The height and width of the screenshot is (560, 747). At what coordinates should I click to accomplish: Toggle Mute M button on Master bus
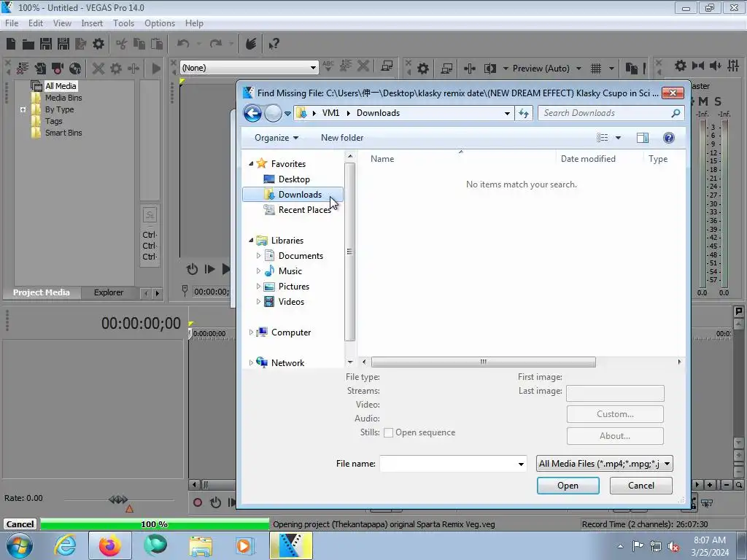tap(703, 101)
